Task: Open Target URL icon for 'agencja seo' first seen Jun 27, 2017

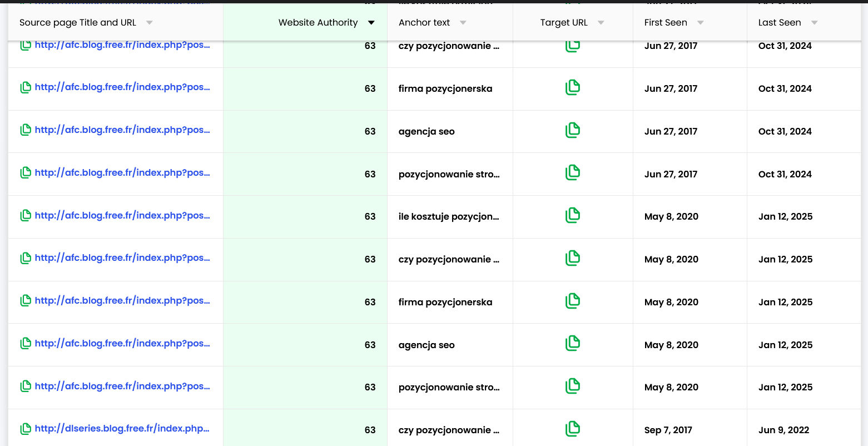Action: pyautogui.click(x=572, y=130)
